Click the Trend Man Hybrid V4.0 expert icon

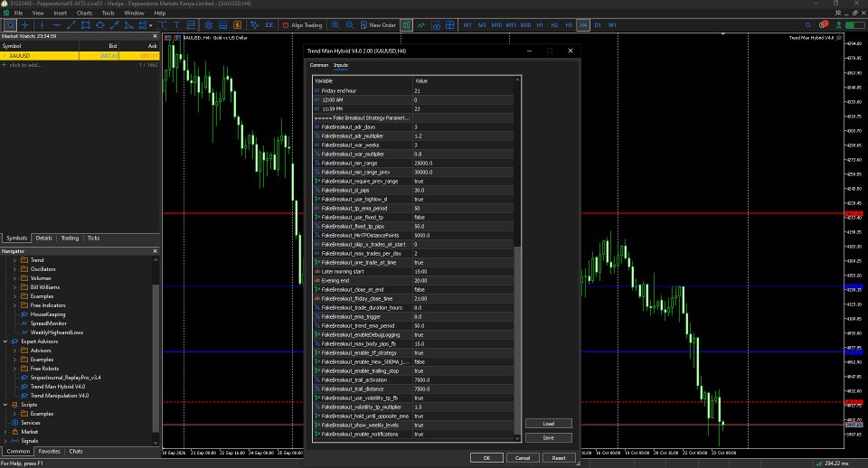pyautogui.click(x=24, y=387)
